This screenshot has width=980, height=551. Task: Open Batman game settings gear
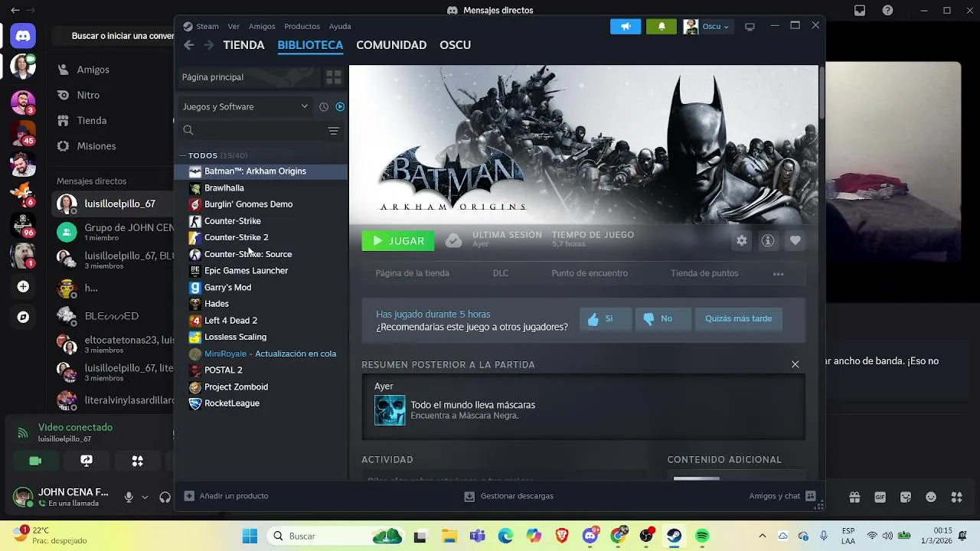point(741,240)
